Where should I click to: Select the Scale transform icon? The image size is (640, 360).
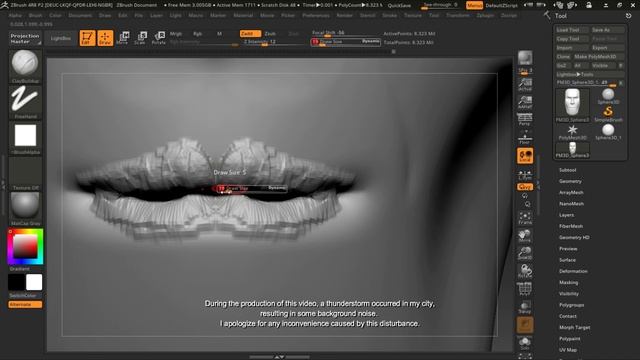(x=140, y=38)
